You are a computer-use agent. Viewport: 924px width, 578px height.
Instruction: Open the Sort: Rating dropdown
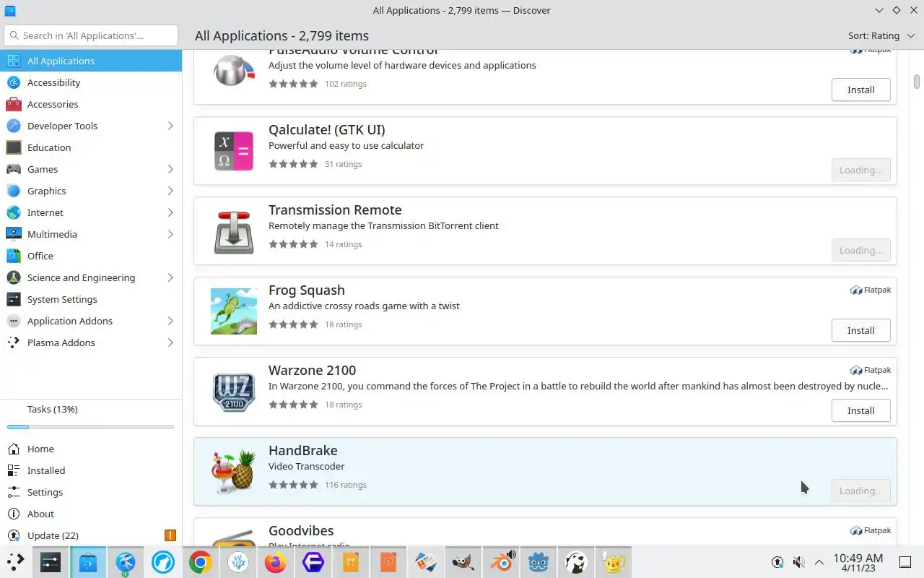[x=880, y=35]
